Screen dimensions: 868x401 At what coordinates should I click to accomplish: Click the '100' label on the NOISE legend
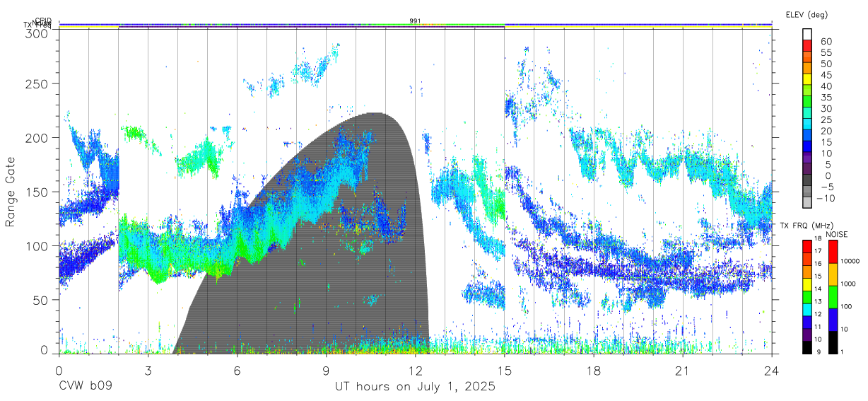click(847, 307)
